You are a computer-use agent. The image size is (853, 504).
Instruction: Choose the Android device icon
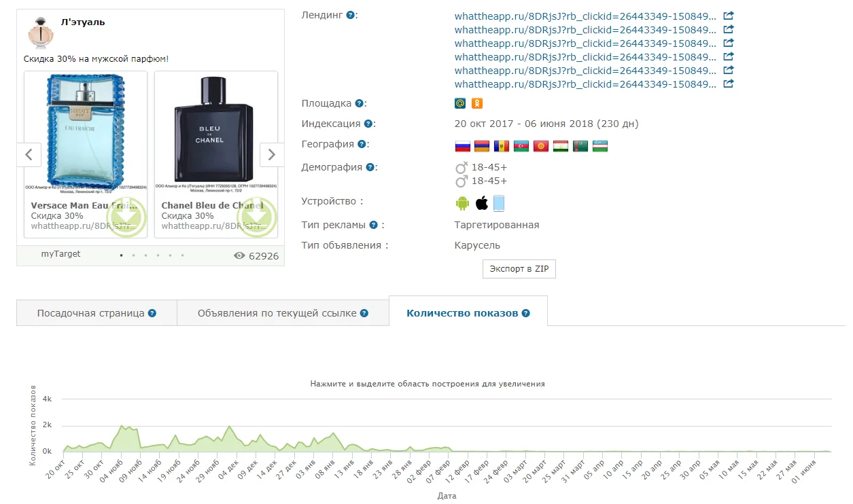462,203
